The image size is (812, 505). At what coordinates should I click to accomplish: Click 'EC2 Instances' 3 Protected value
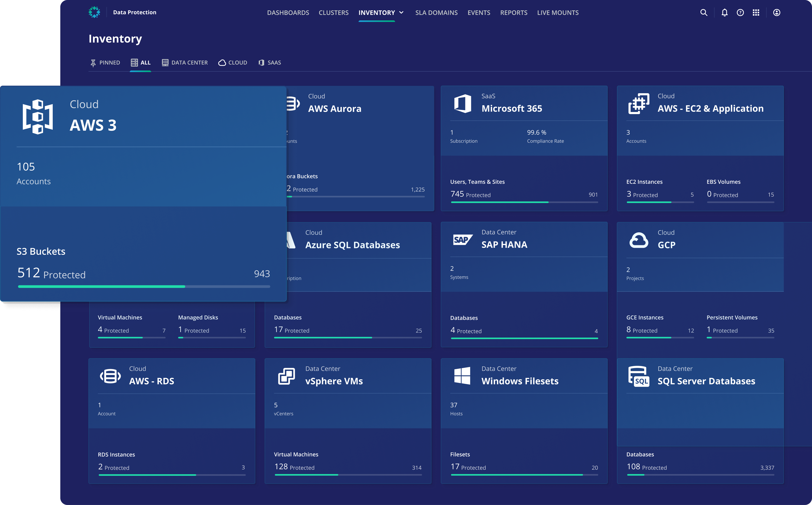[642, 194]
